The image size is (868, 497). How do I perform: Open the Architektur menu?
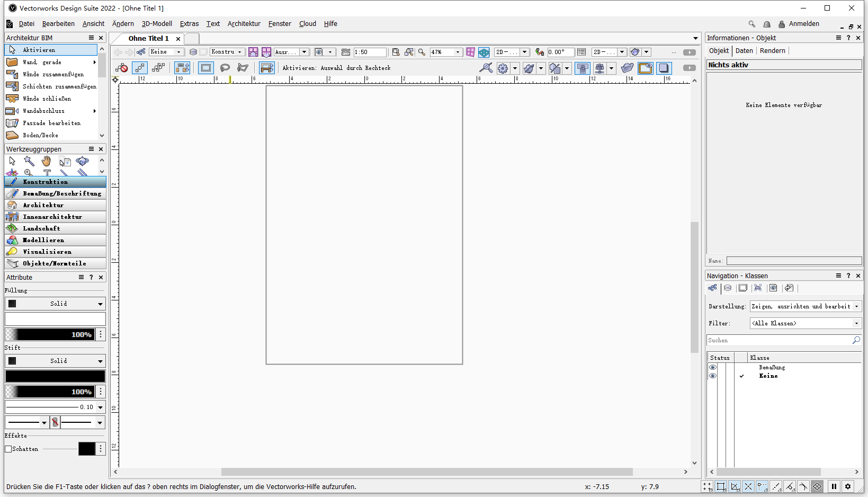[244, 24]
